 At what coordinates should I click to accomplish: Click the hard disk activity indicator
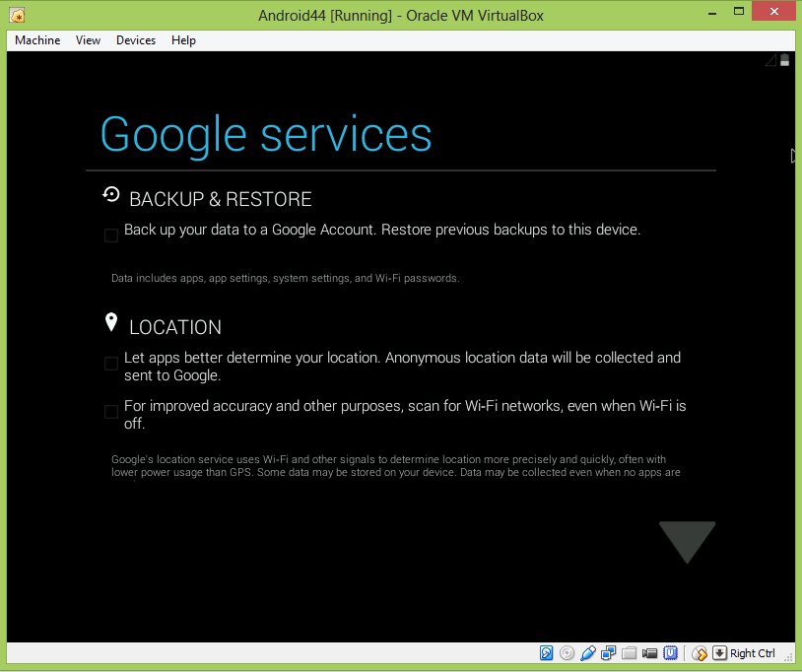tap(546, 653)
